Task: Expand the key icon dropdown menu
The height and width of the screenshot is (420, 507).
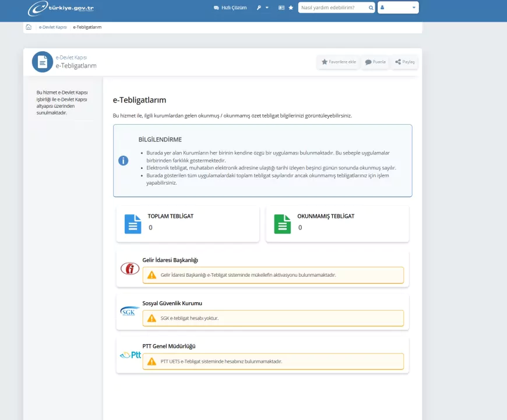Action: [262, 8]
